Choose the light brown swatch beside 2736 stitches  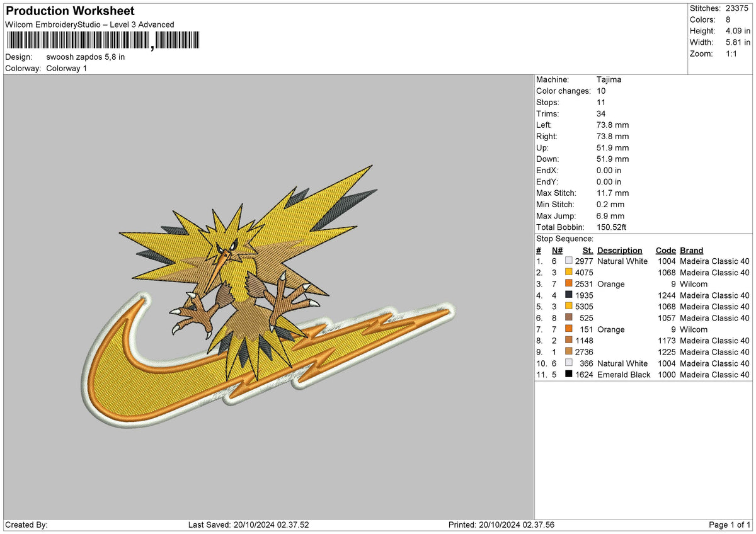pos(569,351)
